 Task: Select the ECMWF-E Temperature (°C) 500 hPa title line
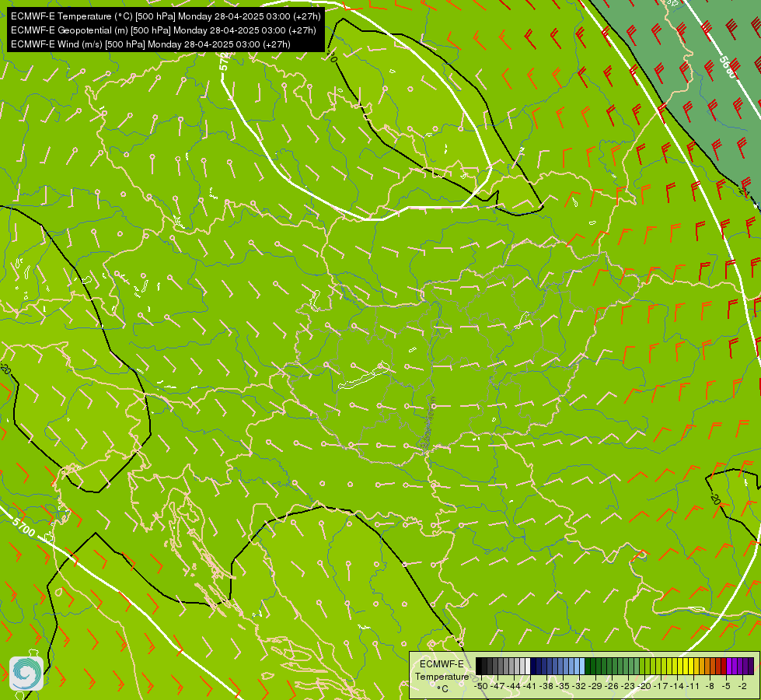pyautogui.click(x=166, y=16)
